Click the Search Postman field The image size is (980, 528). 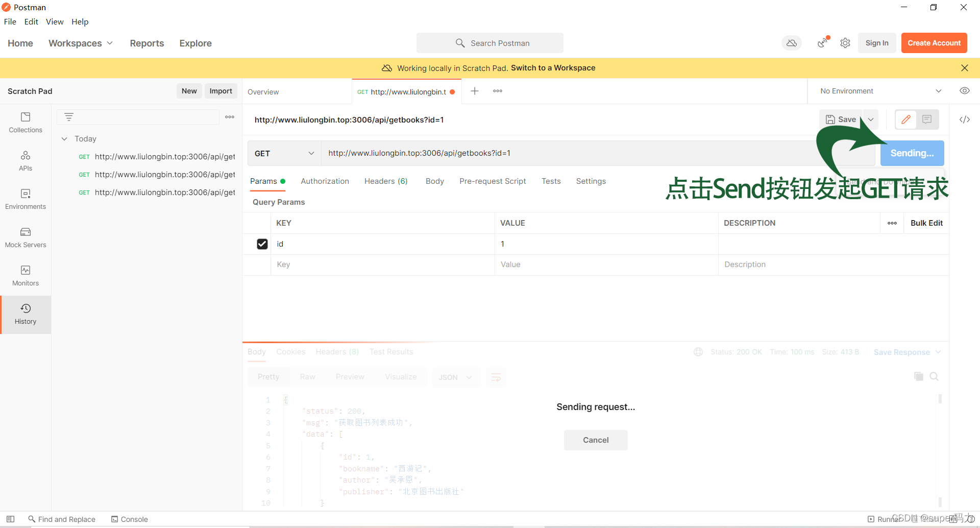(x=490, y=43)
